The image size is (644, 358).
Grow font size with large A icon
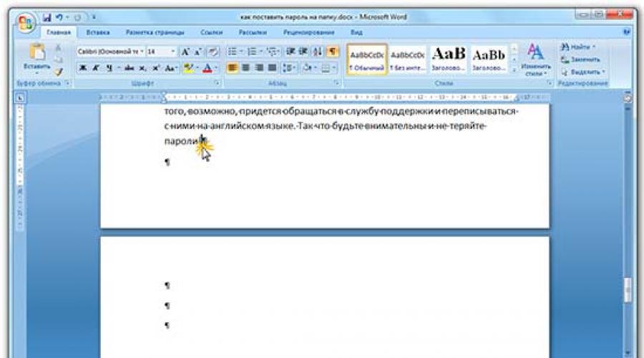pos(185,52)
